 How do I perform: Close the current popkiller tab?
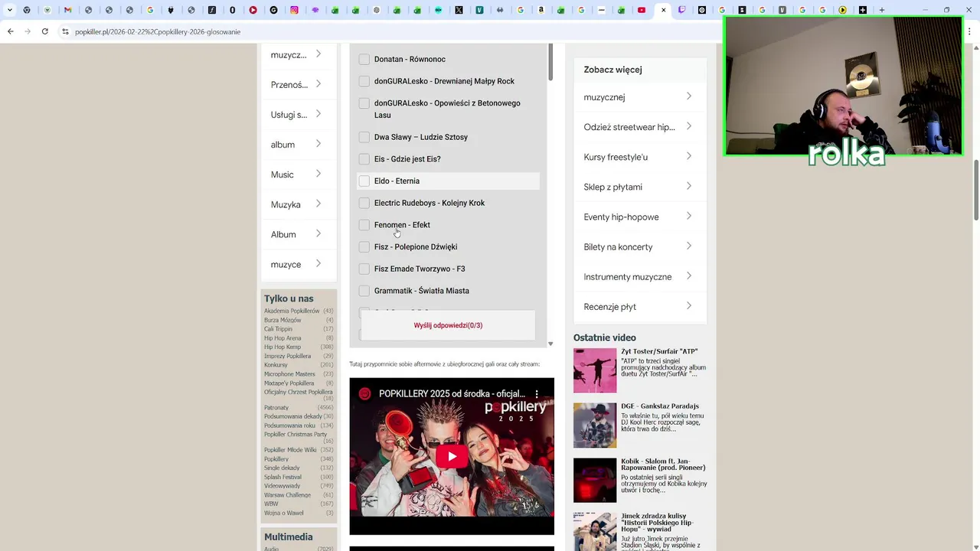pos(663,10)
